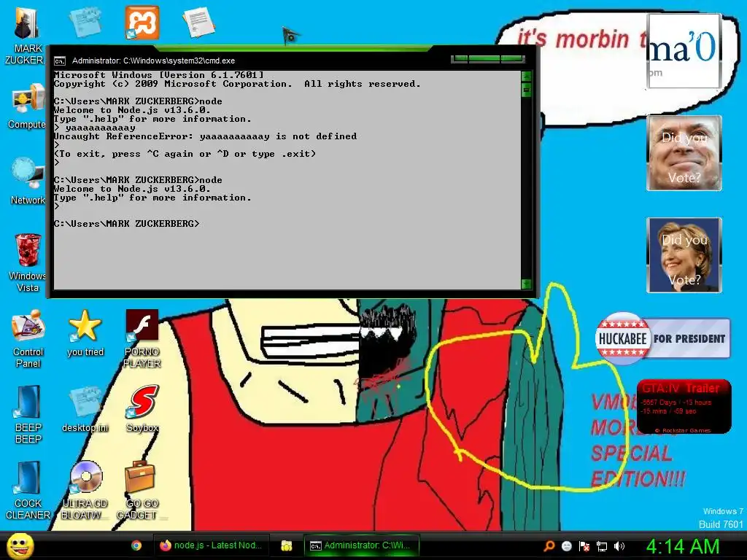Screen dimensions: 747x560
Task: Click the smiley face Start button
Action: [x=20, y=545]
